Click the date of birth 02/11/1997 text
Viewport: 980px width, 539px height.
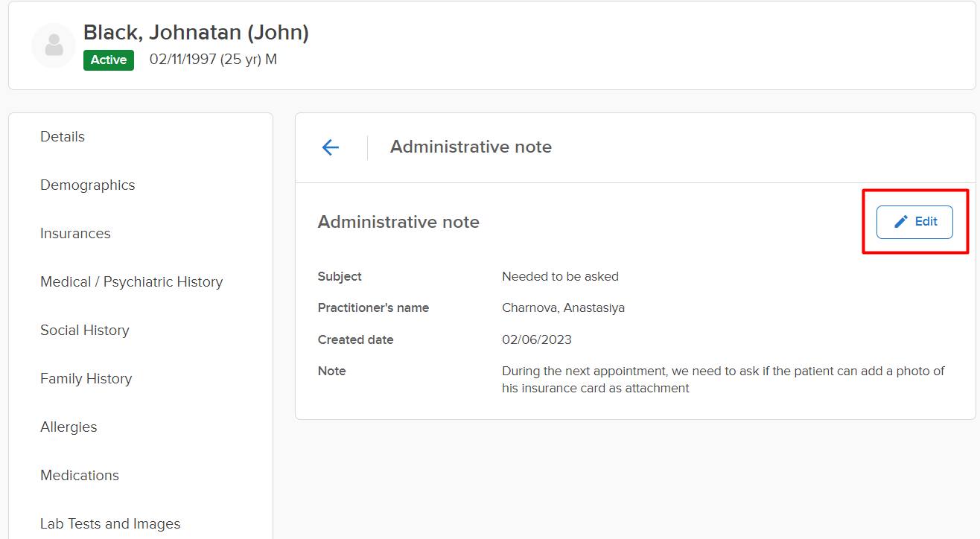[x=183, y=60]
